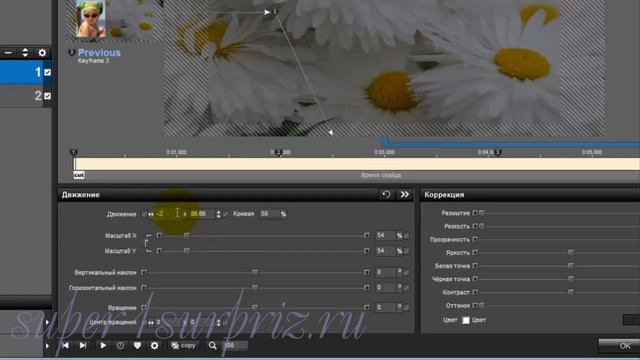Toggle the Оттенок keyframe checkbox

[475, 305]
